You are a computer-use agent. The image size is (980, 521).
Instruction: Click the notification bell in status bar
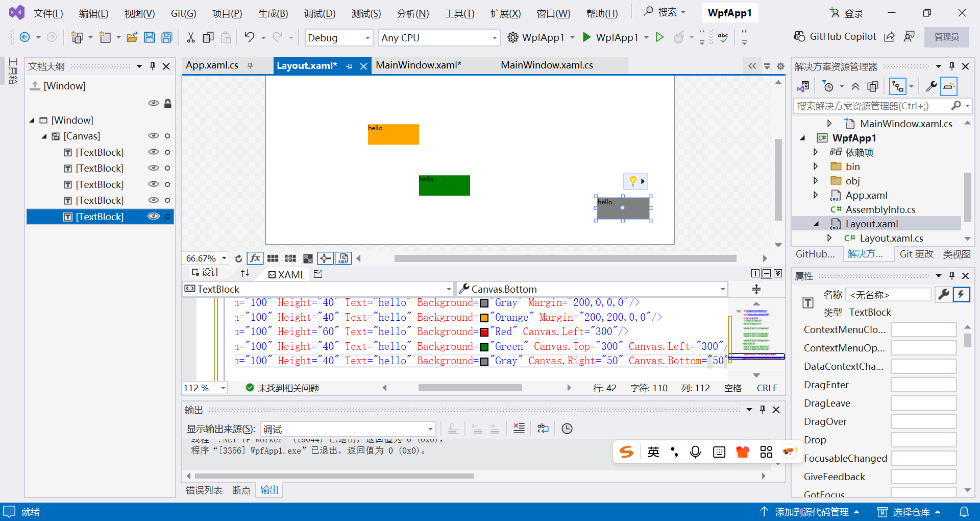964,512
